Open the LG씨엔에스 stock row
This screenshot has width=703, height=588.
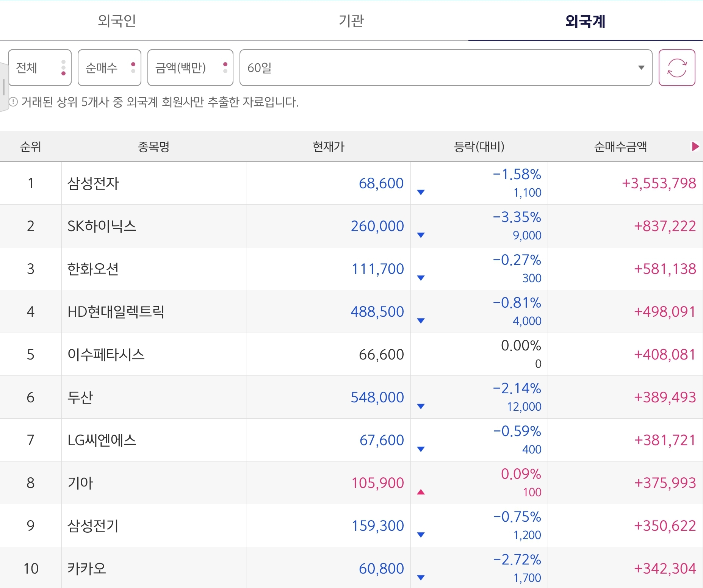(x=351, y=440)
